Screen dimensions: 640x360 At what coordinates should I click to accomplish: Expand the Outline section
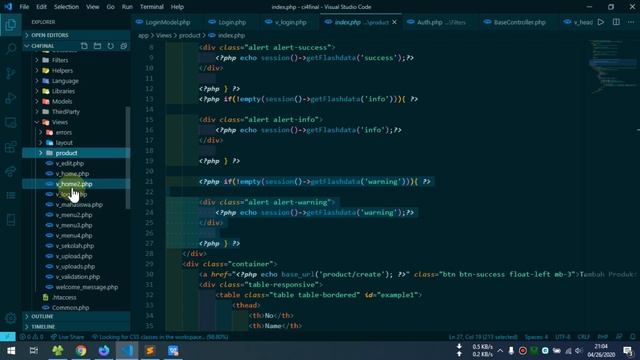[x=77, y=316]
